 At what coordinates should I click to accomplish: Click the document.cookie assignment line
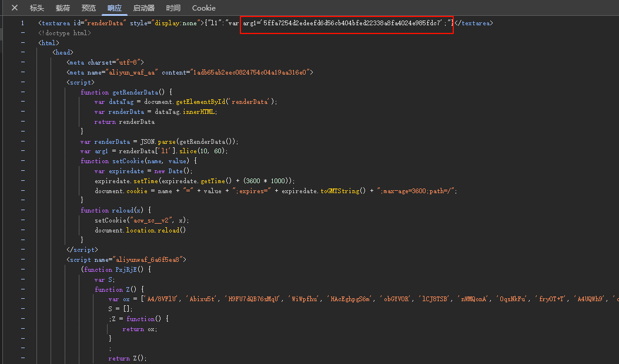point(276,191)
